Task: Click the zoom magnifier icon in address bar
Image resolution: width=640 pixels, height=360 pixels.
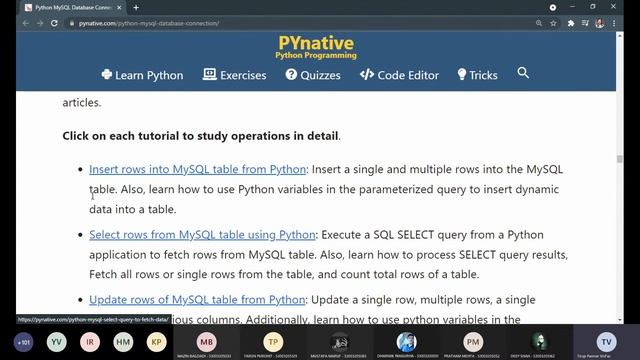Action: pos(539,23)
